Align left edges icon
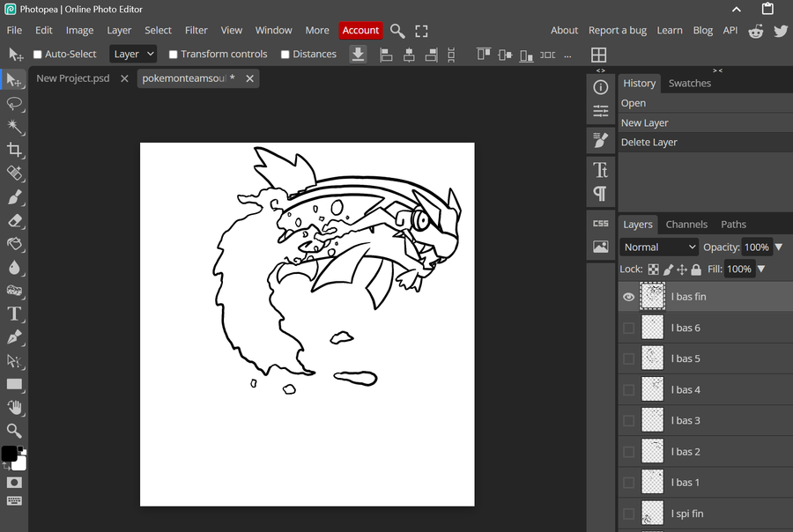 387,55
